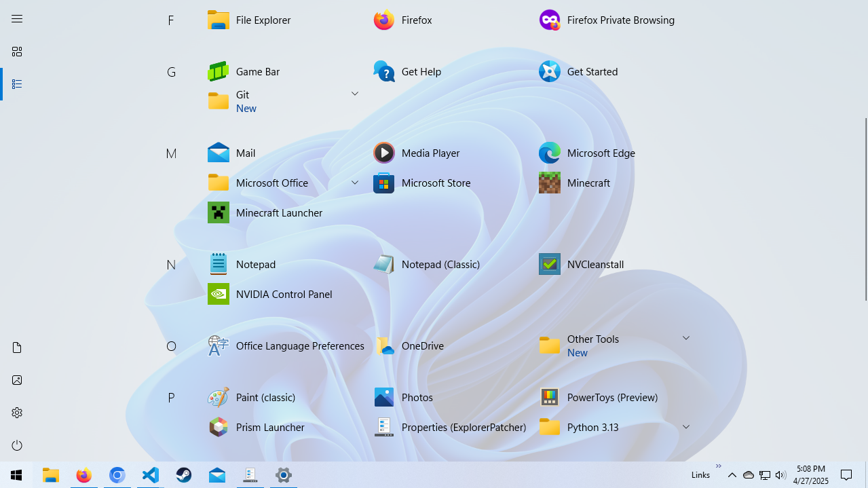Click the app list vertical scrollbar
Viewport: 868px width, 488px height.
coord(865,209)
